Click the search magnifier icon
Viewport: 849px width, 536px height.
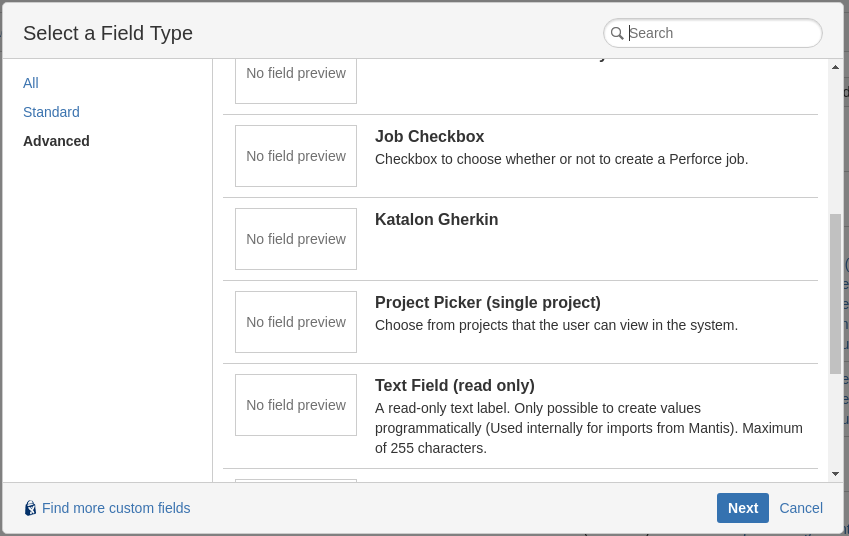617,33
